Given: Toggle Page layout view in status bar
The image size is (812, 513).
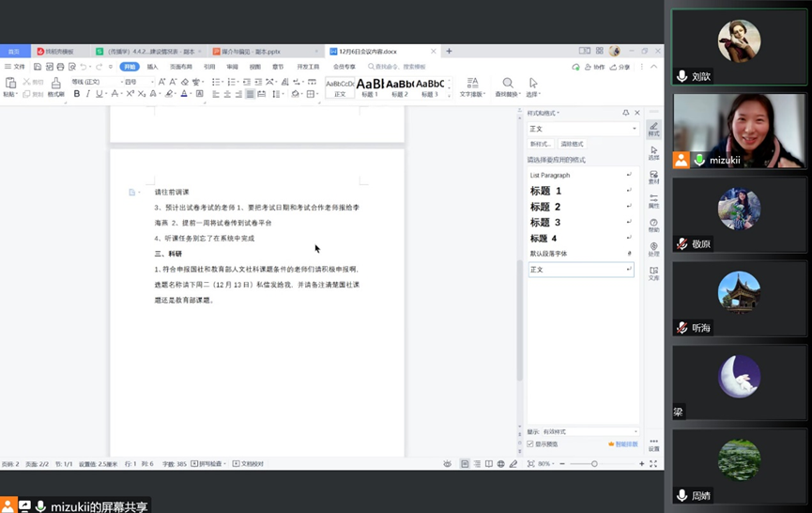Looking at the screenshot, I should (x=465, y=464).
